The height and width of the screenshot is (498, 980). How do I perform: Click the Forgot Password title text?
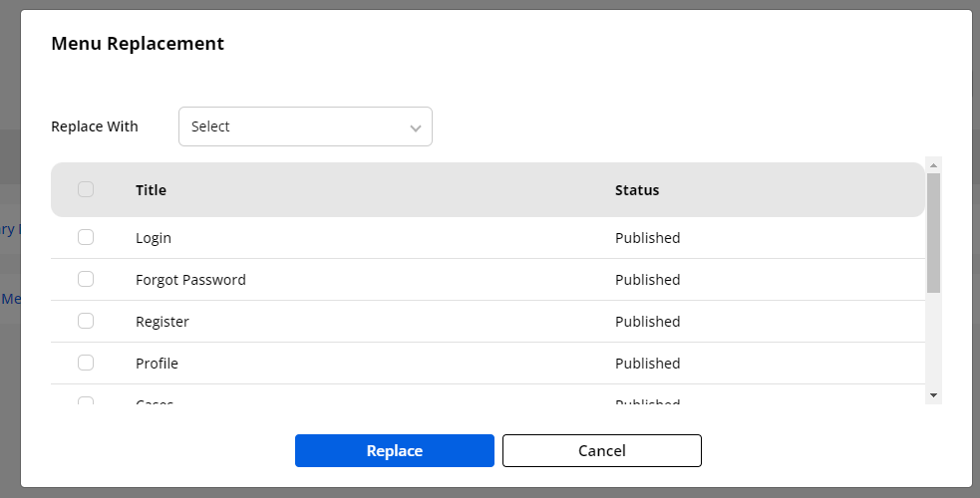tap(190, 280)
